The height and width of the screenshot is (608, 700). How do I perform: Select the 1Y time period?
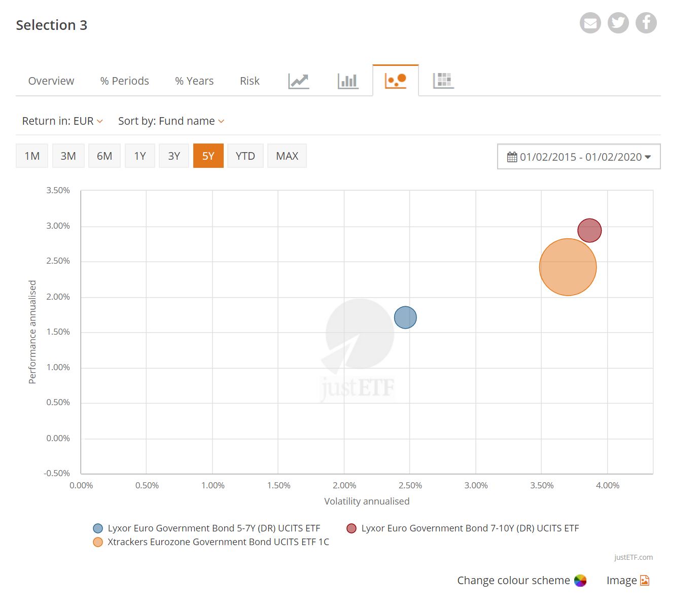click(140, 156)
